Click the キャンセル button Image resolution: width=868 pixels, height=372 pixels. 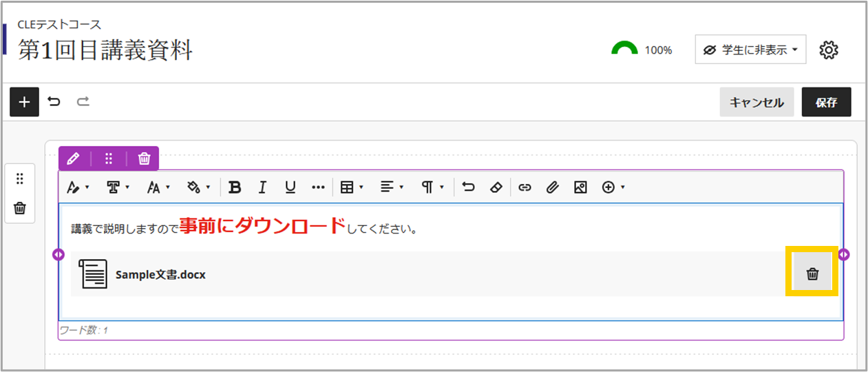click(x=756, y=102)
